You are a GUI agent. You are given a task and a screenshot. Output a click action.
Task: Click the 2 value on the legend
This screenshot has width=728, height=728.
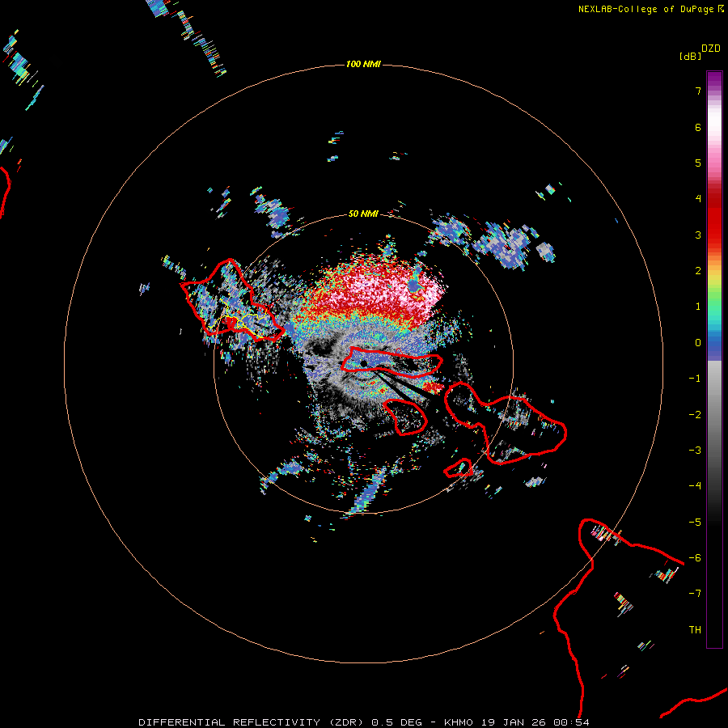[698, 271]
